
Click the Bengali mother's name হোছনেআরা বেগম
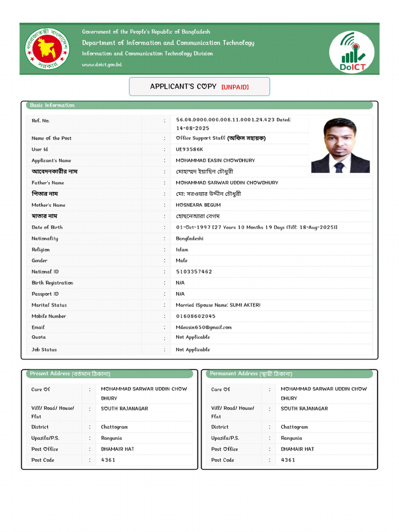coord(197,216)
